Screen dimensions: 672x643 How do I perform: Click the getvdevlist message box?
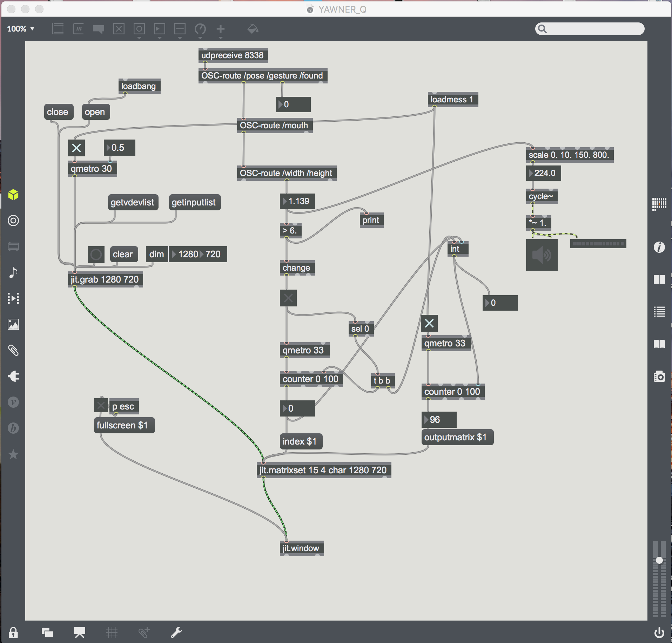(133, 203)
